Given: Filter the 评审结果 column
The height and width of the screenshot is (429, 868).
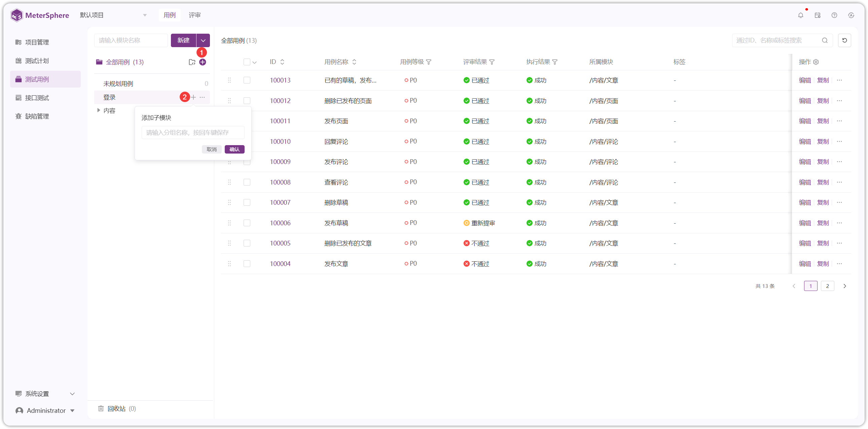Looking at the screenshot, I should [x=492, y=62].
